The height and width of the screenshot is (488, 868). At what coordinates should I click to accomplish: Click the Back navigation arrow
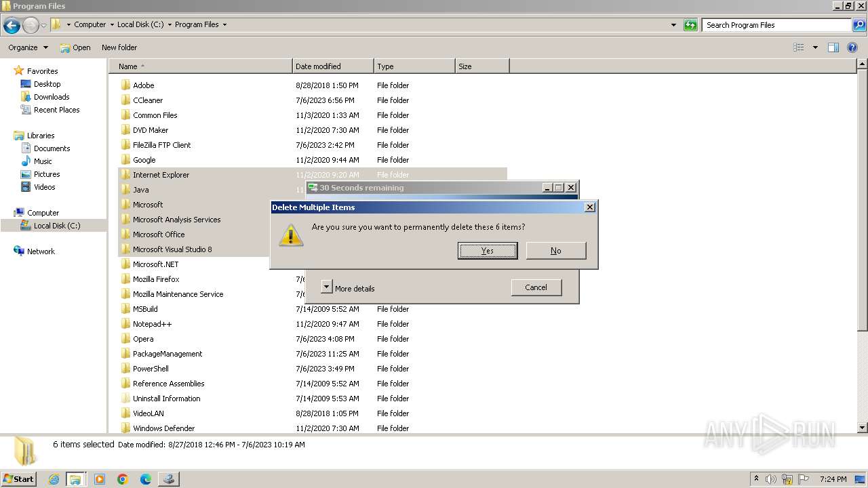click(x=12, y=25)
